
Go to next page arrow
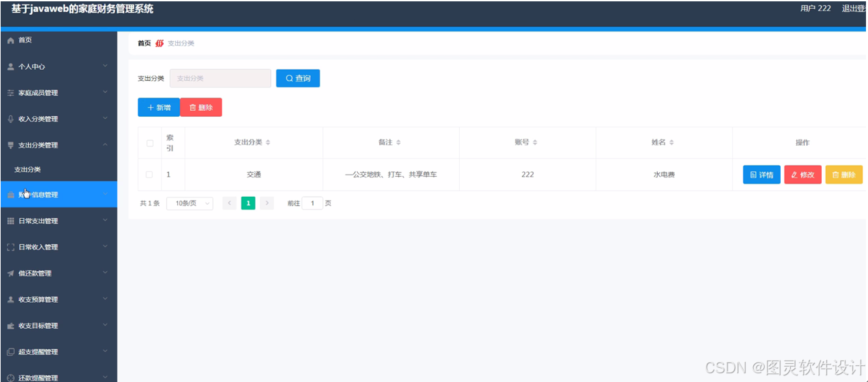pyautogui.click(x=267, y=203)
